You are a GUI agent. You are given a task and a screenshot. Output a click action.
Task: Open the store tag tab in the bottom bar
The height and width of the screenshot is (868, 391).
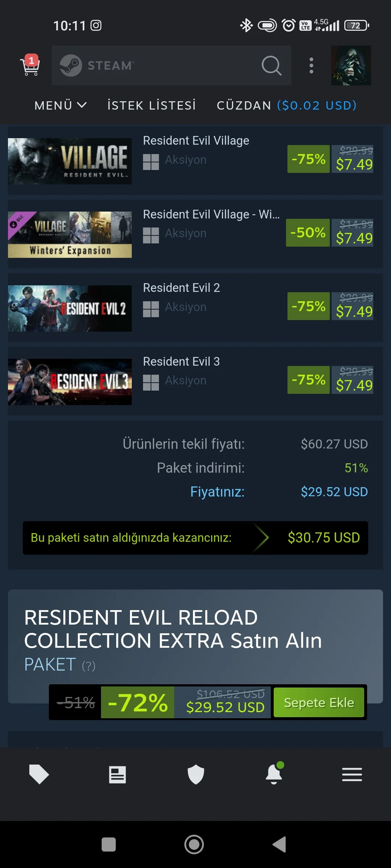(39, 775)
